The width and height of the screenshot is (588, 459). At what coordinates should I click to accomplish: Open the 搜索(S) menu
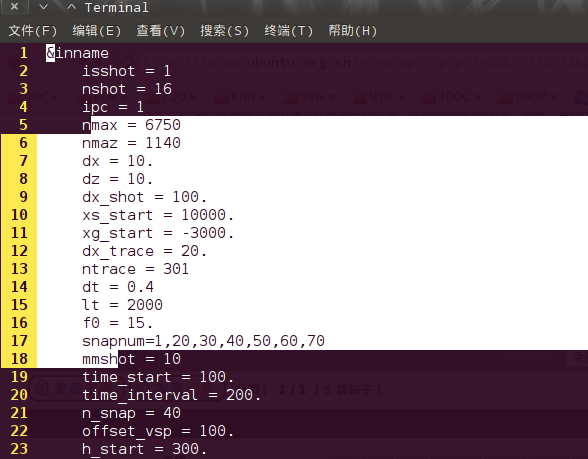(x=225, y=31)
